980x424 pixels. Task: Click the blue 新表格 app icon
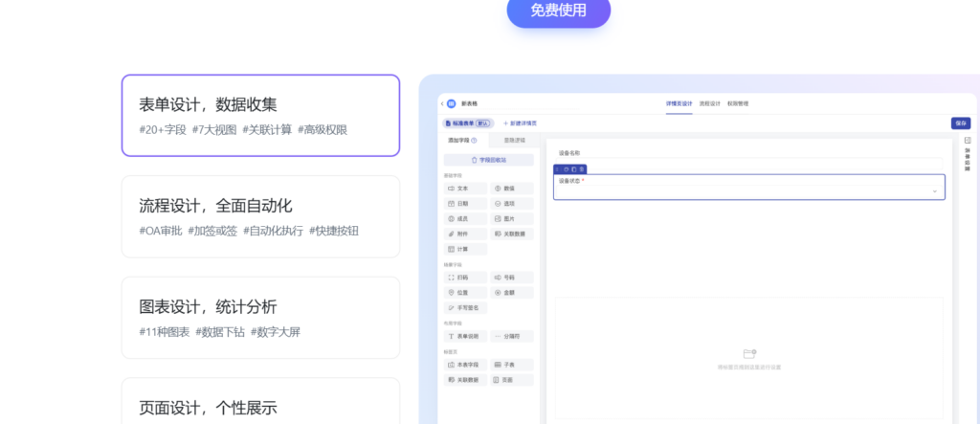point(451,103)
